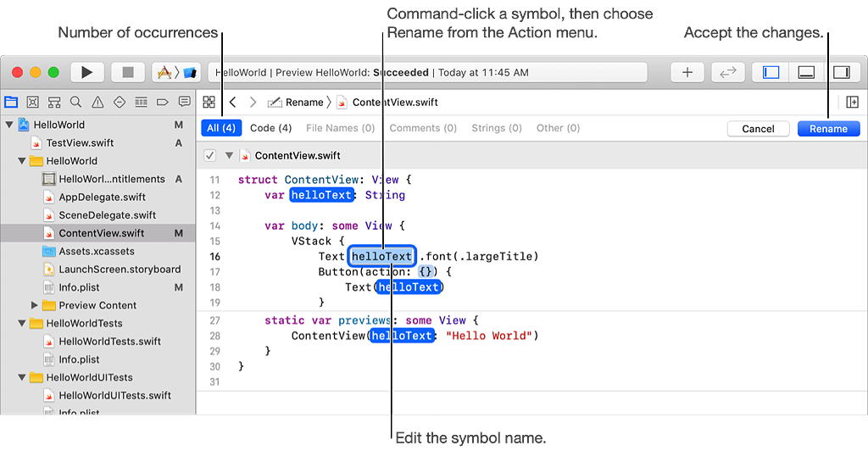Viewport: 868px width, 451px height.
Task: Click the Preview Content folder icon
Action: 49,305
